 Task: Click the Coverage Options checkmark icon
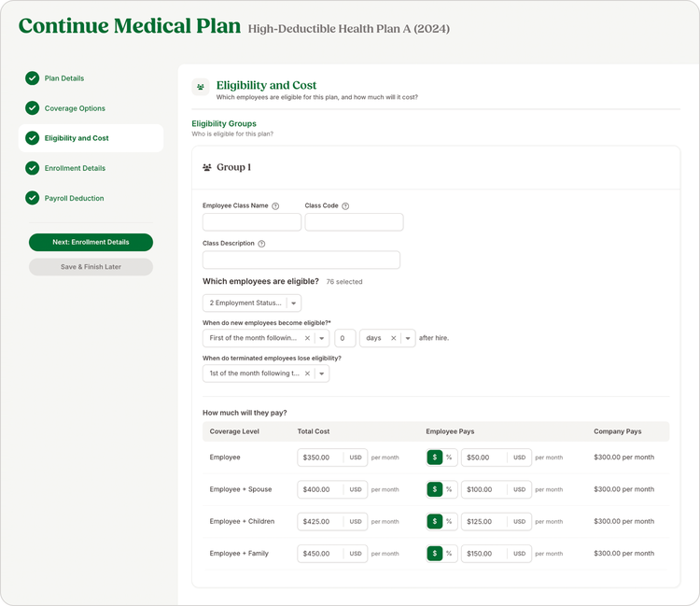pyautogui.click(x=32, y=108)
